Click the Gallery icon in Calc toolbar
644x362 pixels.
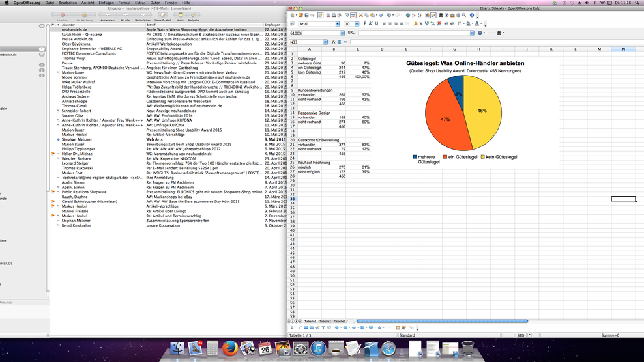click(452, 15)
